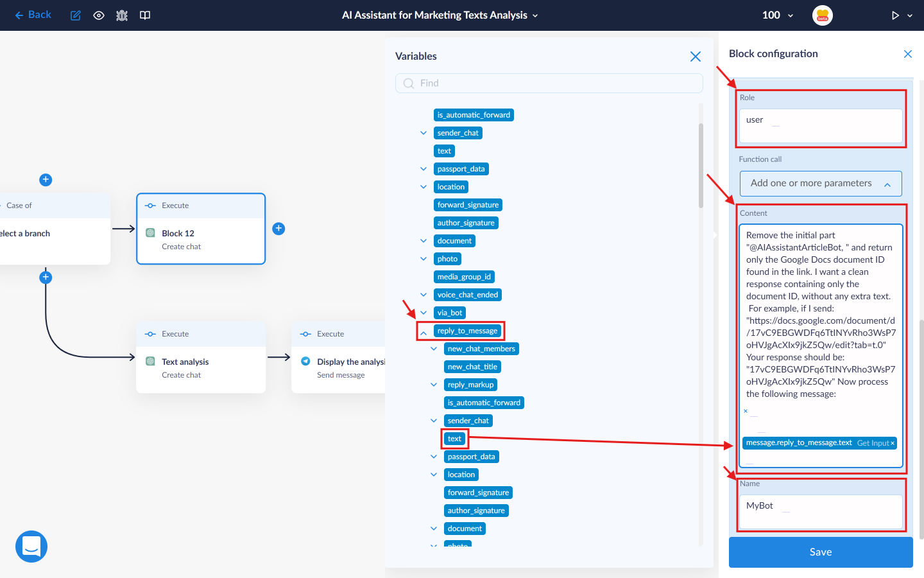Select the first author_signature variable tag

pyautogui.click(x=466, y=223)
